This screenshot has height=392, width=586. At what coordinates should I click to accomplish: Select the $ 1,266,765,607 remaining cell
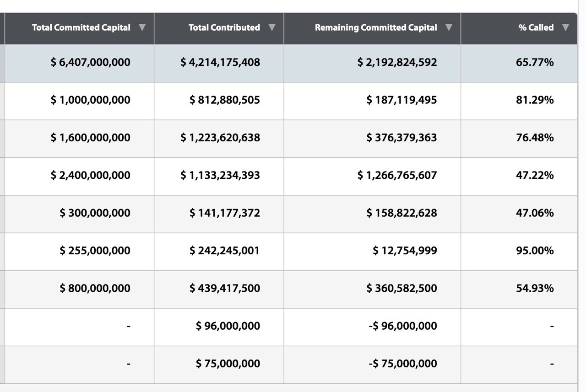[397, 175]
